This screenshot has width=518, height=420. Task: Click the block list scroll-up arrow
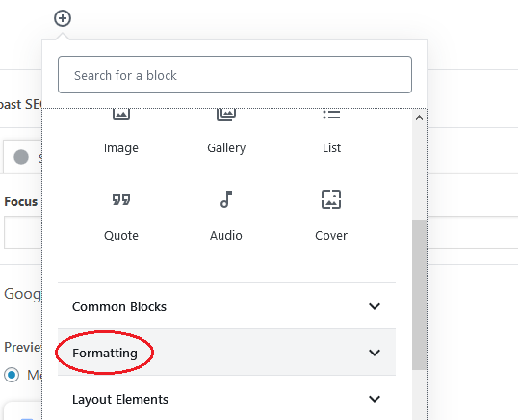[419, 118]
